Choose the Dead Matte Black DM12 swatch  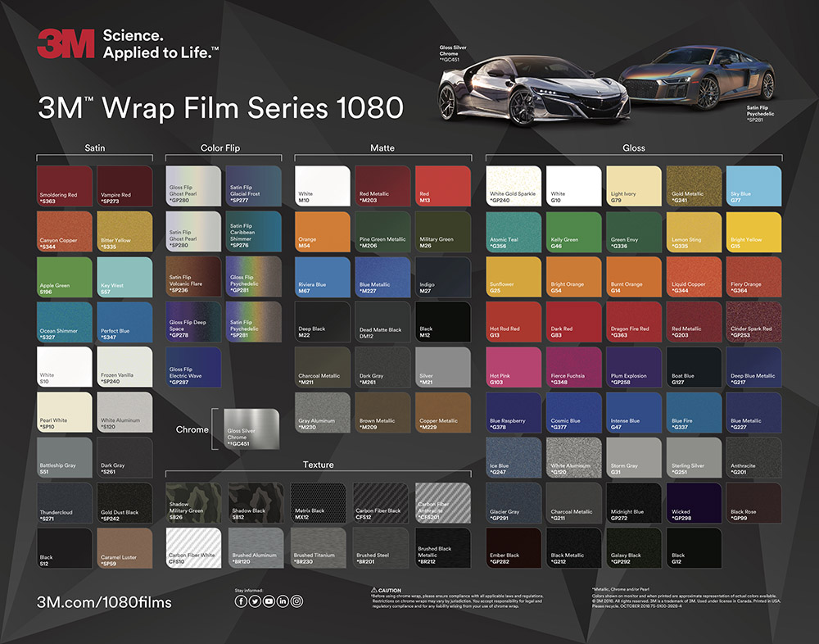point(382,322)
